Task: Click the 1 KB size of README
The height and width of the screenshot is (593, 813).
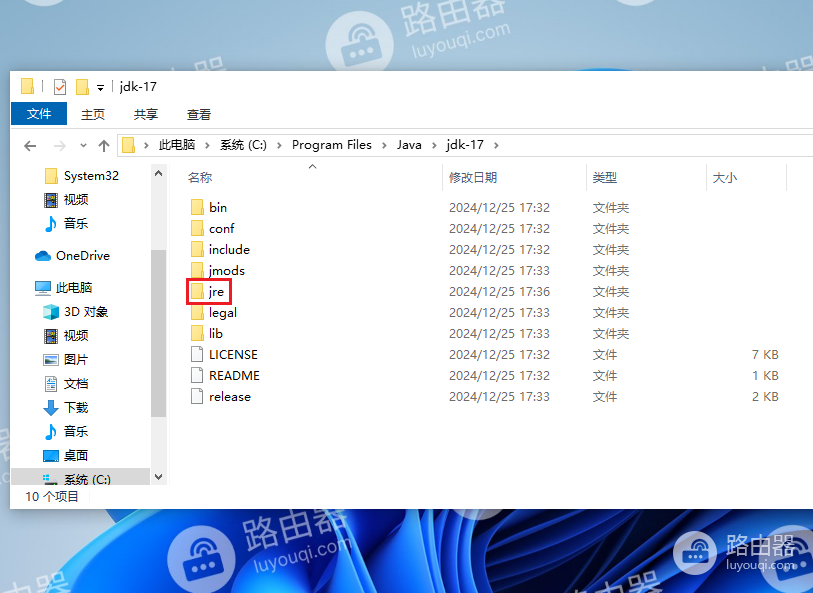Action: (765, 375)
